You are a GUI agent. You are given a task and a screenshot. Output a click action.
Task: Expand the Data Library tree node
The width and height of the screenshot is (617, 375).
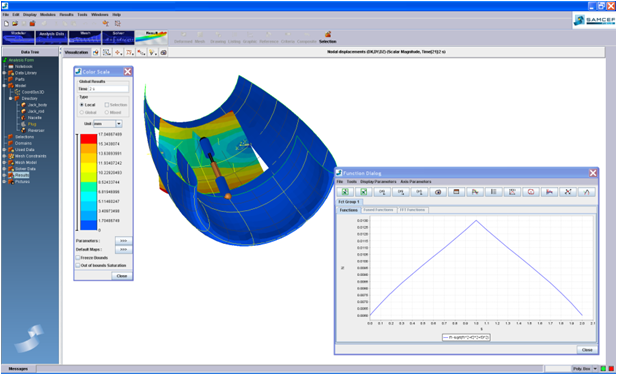4,73
